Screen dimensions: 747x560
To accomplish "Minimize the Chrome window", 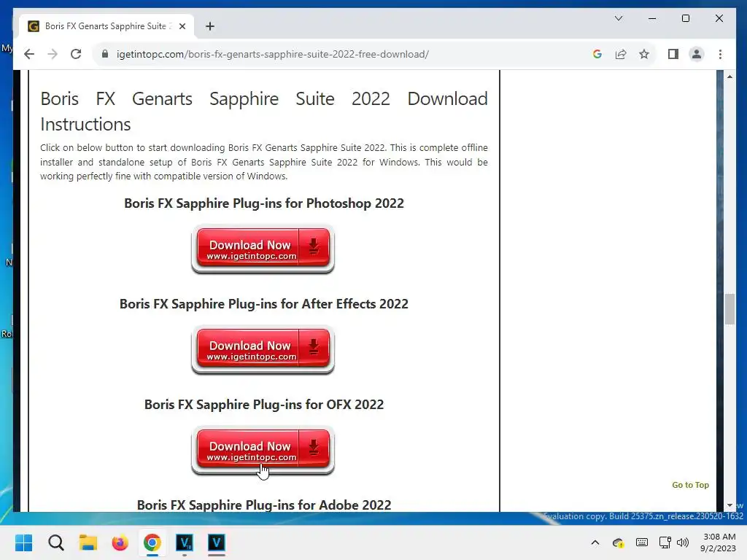I will (652, 18).
